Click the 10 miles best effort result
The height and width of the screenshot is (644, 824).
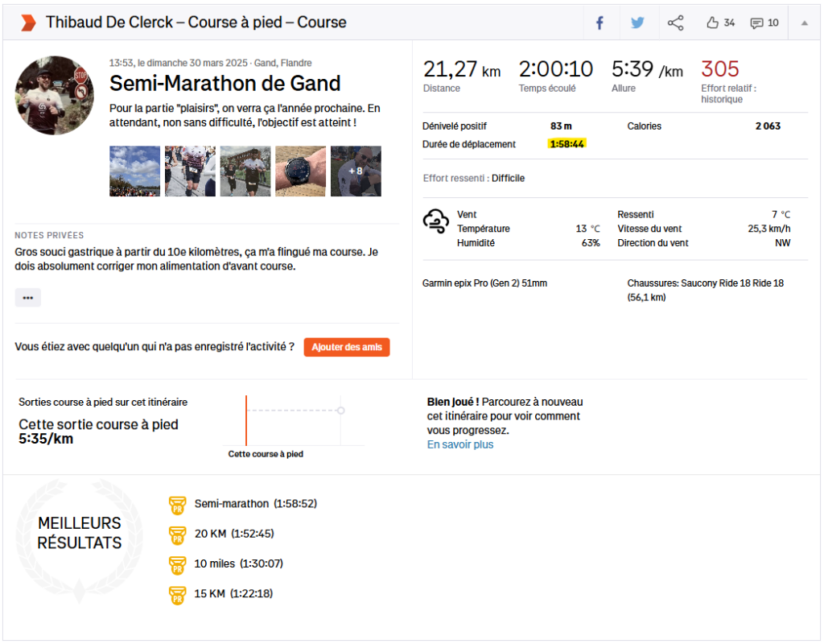238,563
